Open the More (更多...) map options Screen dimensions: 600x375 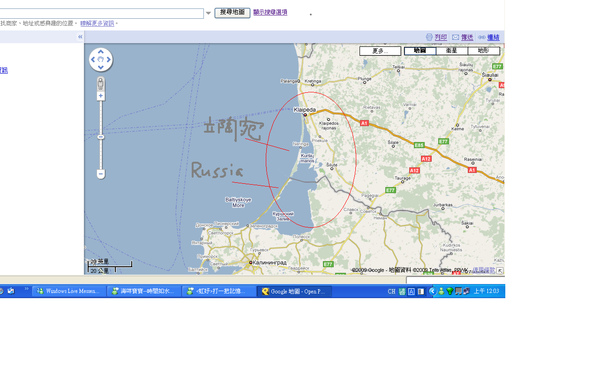pyautogui.click(x=380, y=51)
